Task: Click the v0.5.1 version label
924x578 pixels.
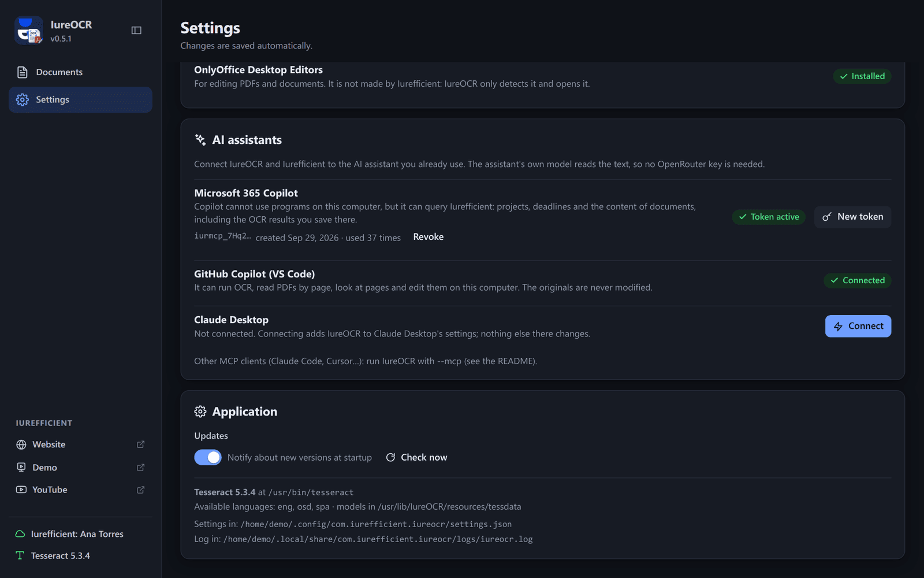Action: coord(61,39)
